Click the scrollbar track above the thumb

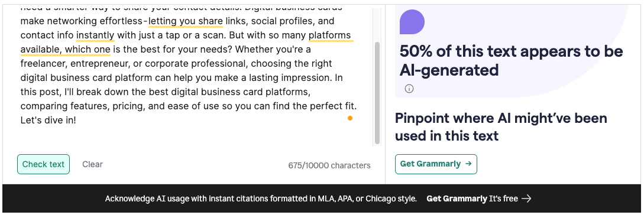click(377, 25)
